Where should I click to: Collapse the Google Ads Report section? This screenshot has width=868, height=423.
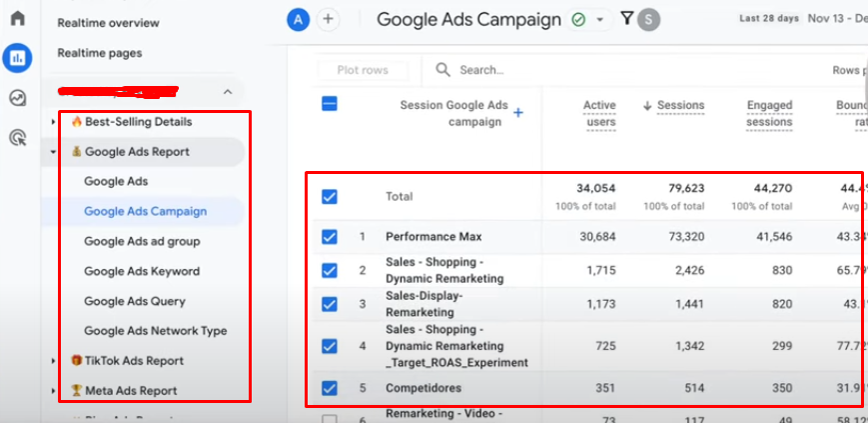[53, 153]
